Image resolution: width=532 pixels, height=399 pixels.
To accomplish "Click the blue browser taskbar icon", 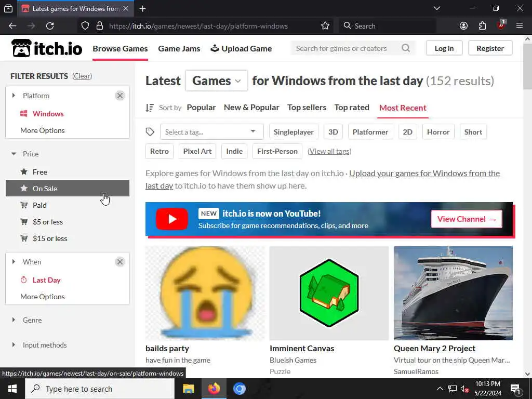I will click(239, 389).
